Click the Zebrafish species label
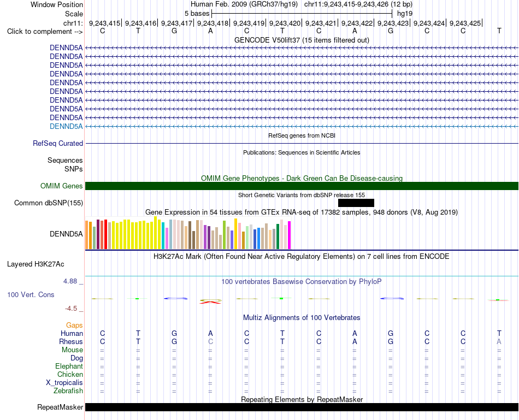 point(68,391)
